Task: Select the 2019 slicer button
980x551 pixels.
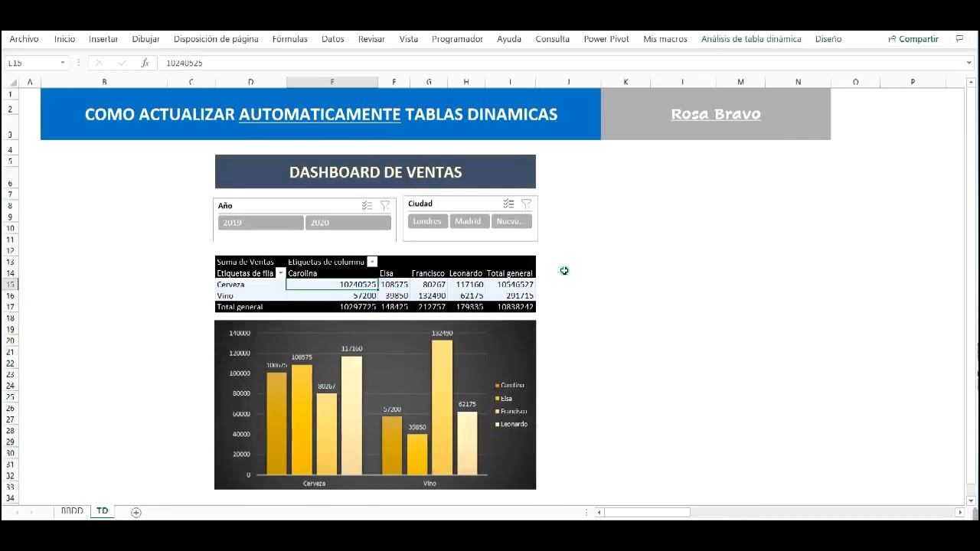Action: (x=260, y=223)
